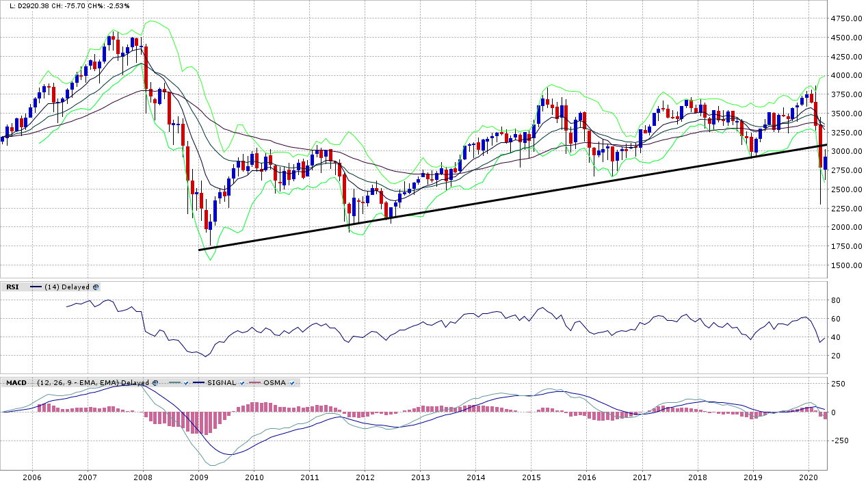Click the RSI line color swatch

point(36,287)
